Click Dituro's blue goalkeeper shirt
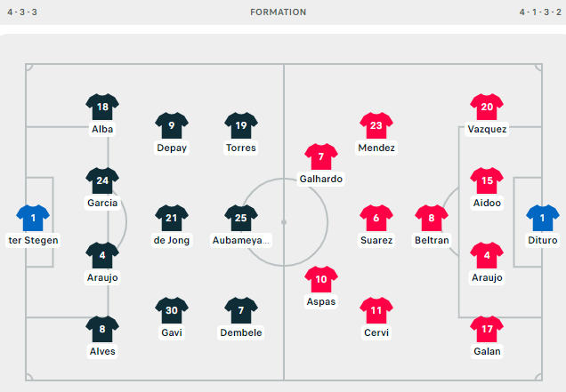The height and width of the screenshot is (392, 566). click(543, 218)
